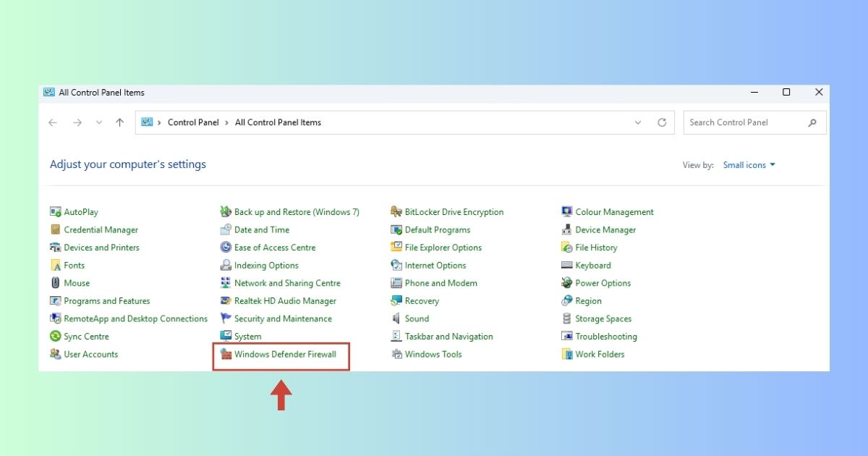
Task: Open Ease of Access Centre icon
Action: (226, 248)
